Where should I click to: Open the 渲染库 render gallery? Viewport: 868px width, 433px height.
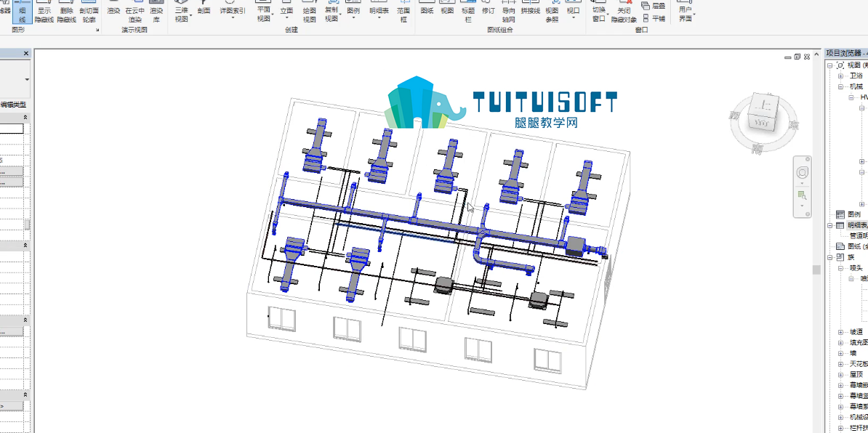156,12
